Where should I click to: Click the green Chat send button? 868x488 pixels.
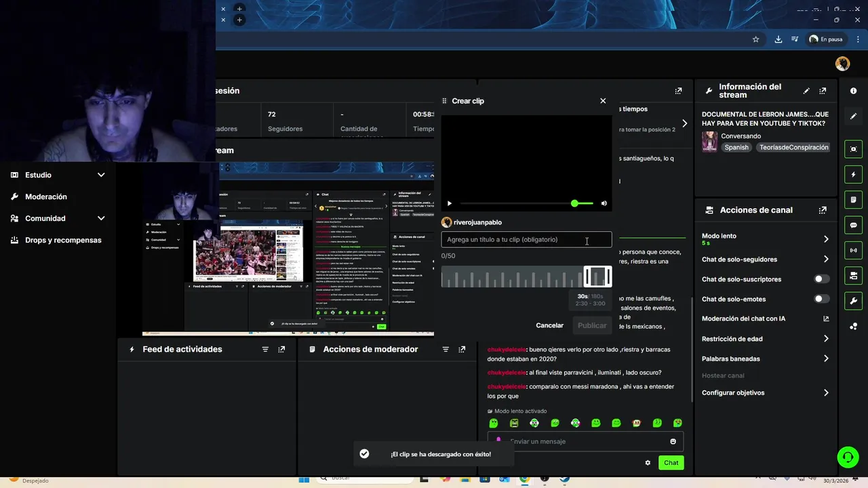pyautogui.click(x=671, y=463)
